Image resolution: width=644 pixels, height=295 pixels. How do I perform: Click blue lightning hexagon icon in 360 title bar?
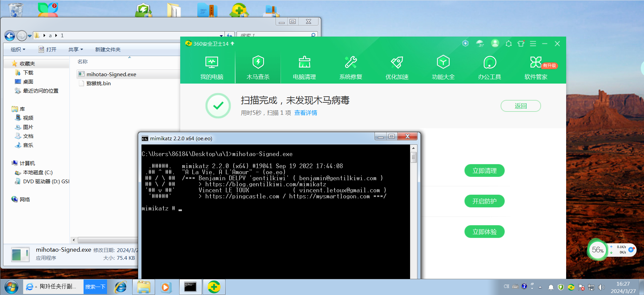pyautogui.click(x=465, y=43)
